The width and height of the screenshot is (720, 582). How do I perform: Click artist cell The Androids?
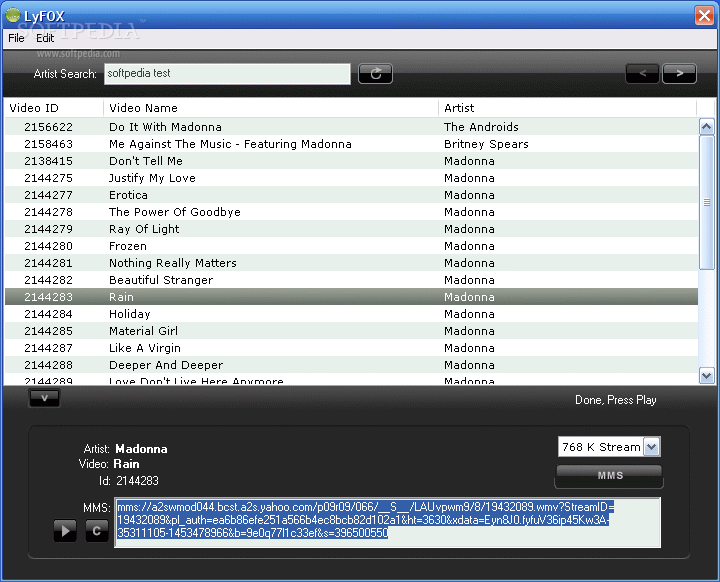(x=481, y=127)
